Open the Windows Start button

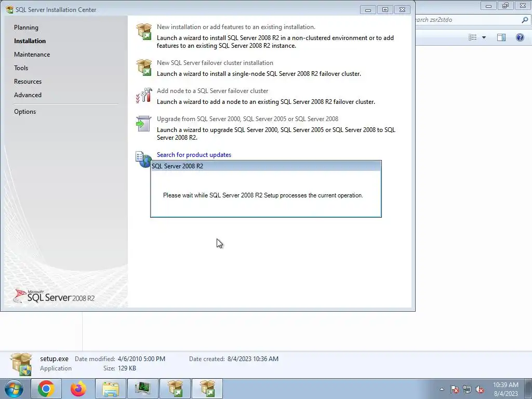pyautogui.click(x=14, y=389)
